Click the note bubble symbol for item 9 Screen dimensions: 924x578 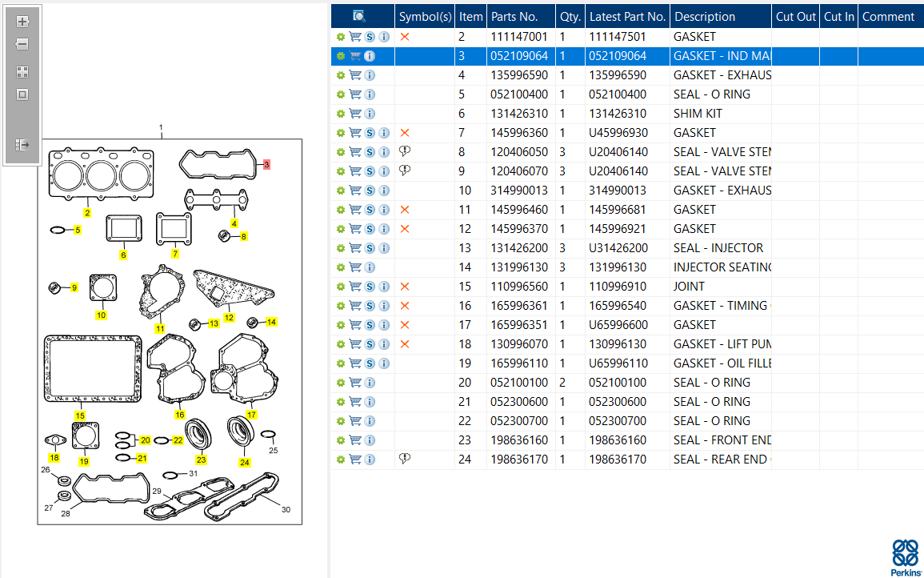tap(405, 171)
